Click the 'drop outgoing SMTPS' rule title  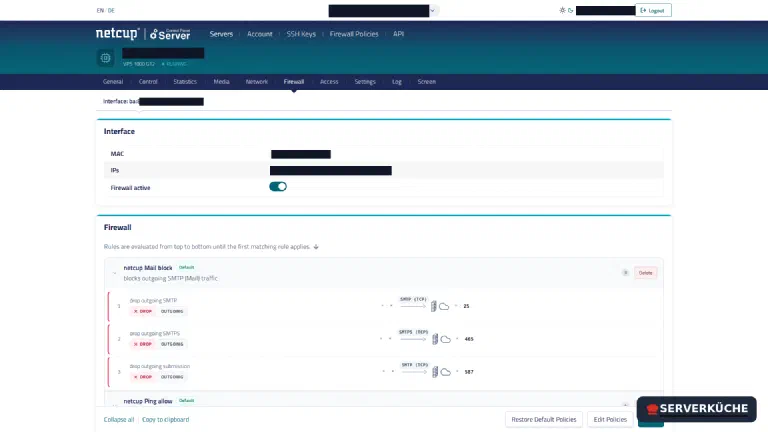point(155,333)
